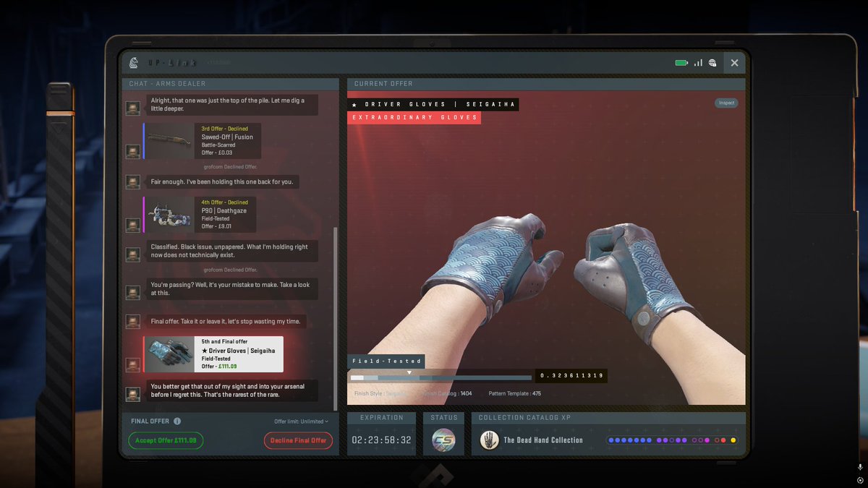Click the UP-Link logo icon in header

[x=134, y=63]
